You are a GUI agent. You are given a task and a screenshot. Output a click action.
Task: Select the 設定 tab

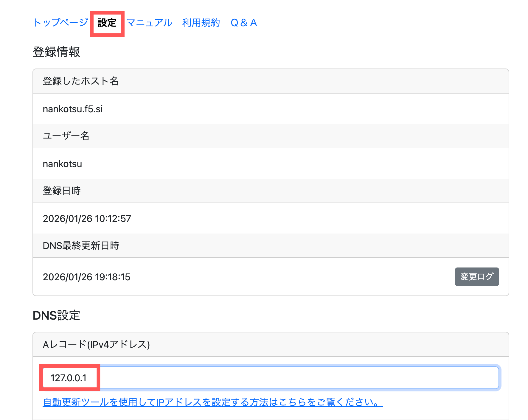click(x=107, y=23)
